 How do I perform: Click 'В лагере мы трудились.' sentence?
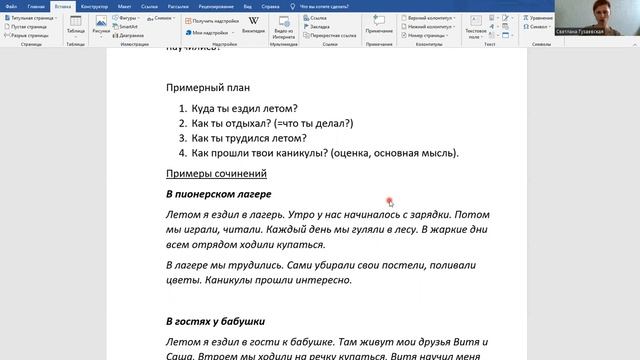coord(225,265)
